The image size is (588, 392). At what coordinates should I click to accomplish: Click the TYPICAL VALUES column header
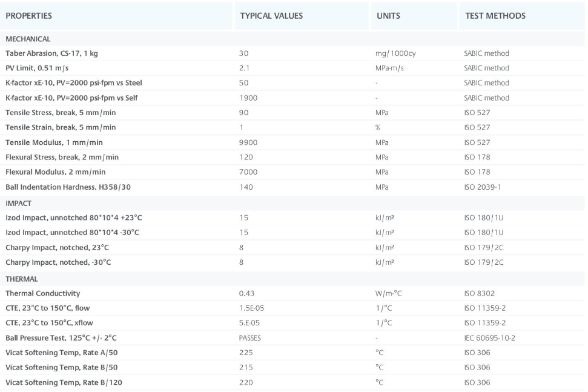coord(271,16)
